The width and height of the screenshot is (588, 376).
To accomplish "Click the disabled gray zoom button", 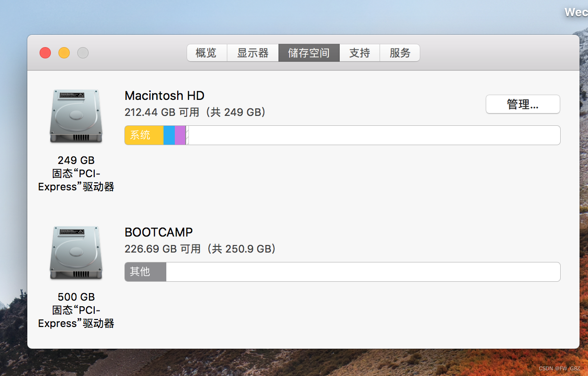I will (83, 53).
